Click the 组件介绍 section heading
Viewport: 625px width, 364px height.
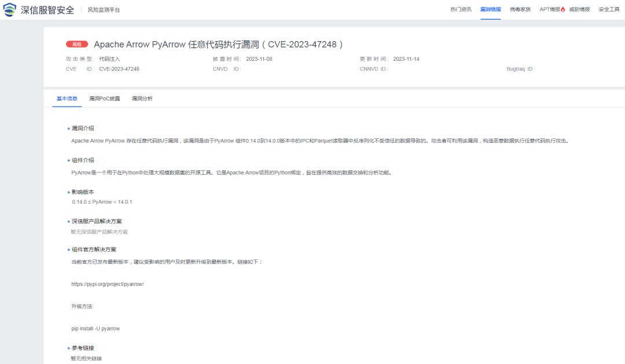pyautogui.click(x=83, y=160)
